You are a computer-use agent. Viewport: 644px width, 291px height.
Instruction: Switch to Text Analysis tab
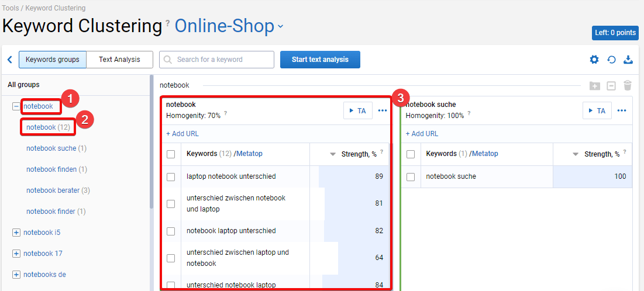point(119,60)
